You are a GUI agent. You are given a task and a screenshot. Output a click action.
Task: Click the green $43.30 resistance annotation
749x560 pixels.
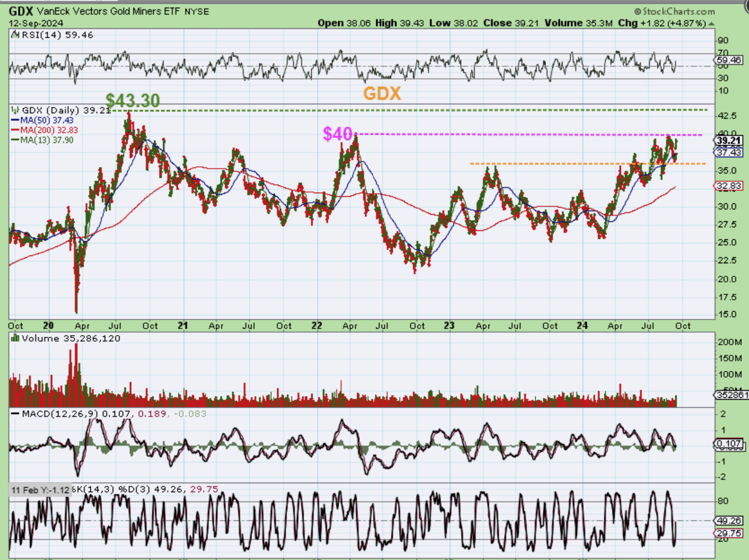point(133,101)
